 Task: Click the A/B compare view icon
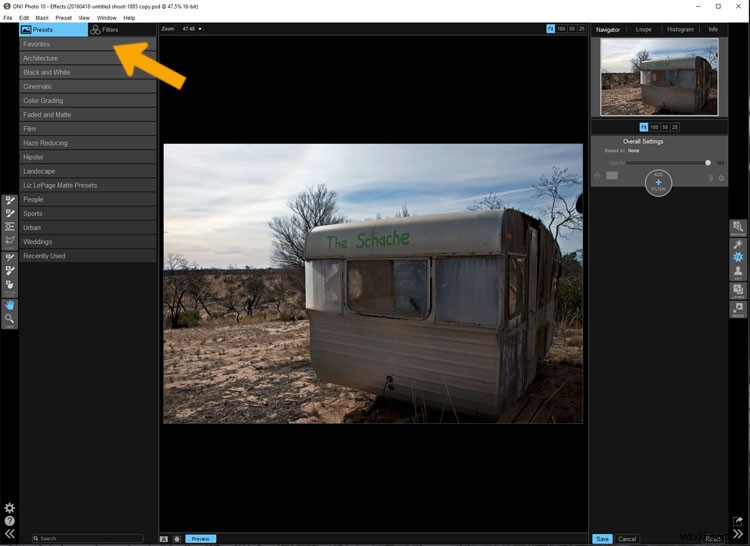point(164,539)
